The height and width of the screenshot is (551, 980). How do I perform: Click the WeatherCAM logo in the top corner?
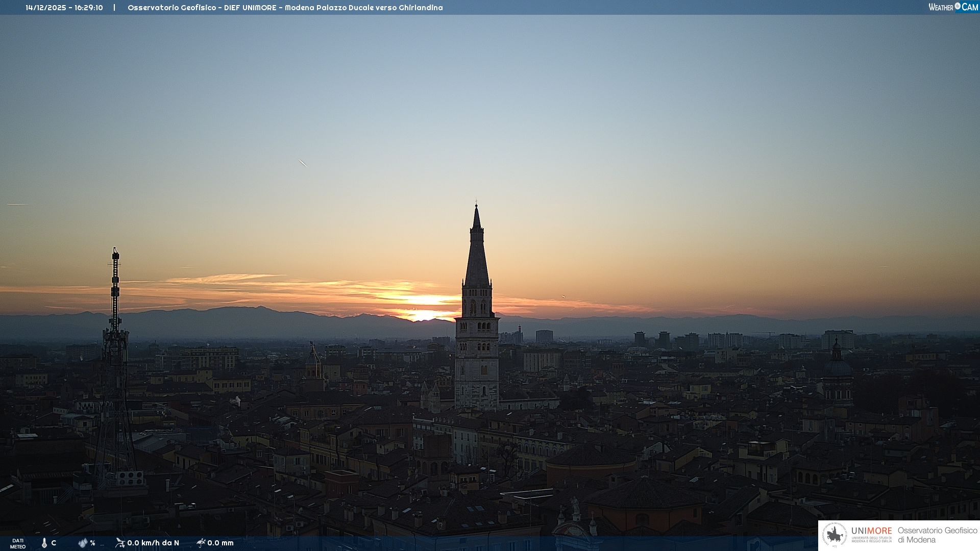click(953, 7)
